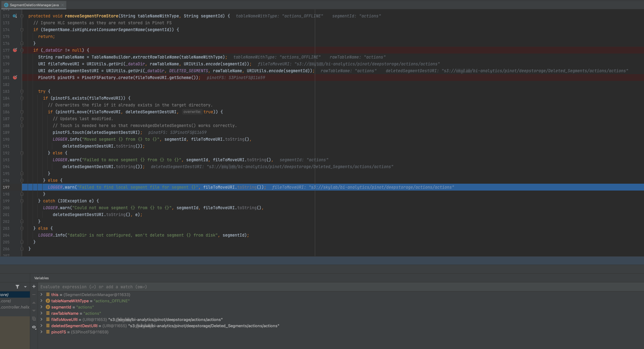Click the override gutter icon on line 172

pyautogui.click(x=15, y=16)
